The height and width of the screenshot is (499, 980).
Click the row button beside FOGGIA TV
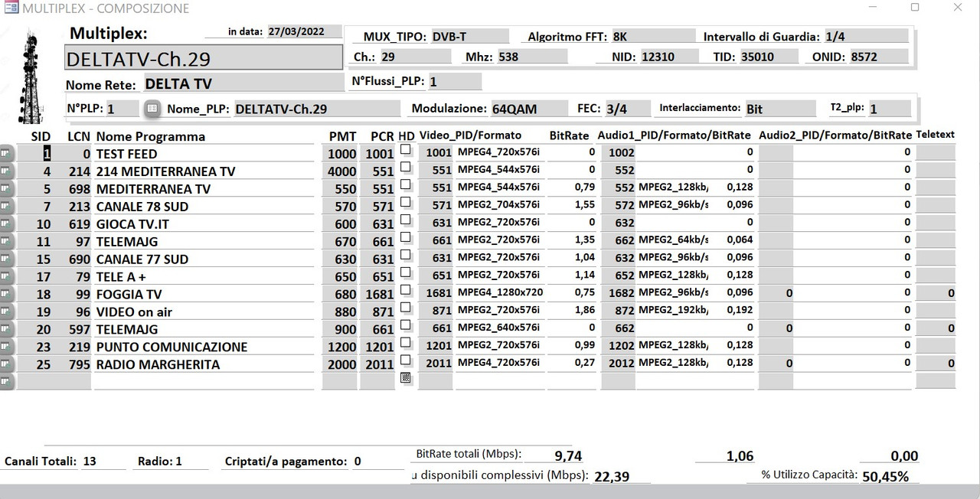pos(7,294)
